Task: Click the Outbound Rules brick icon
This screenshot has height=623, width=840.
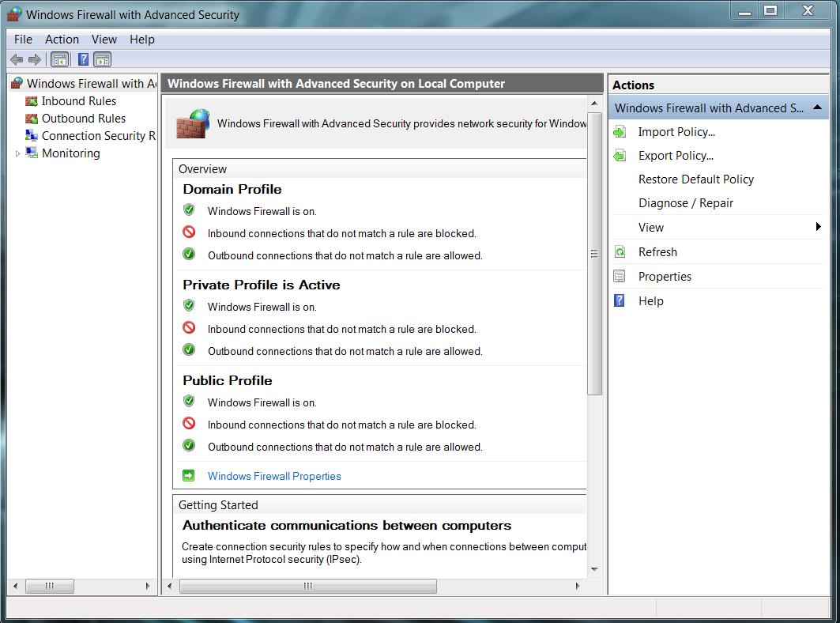Action: tap(32, 119)
